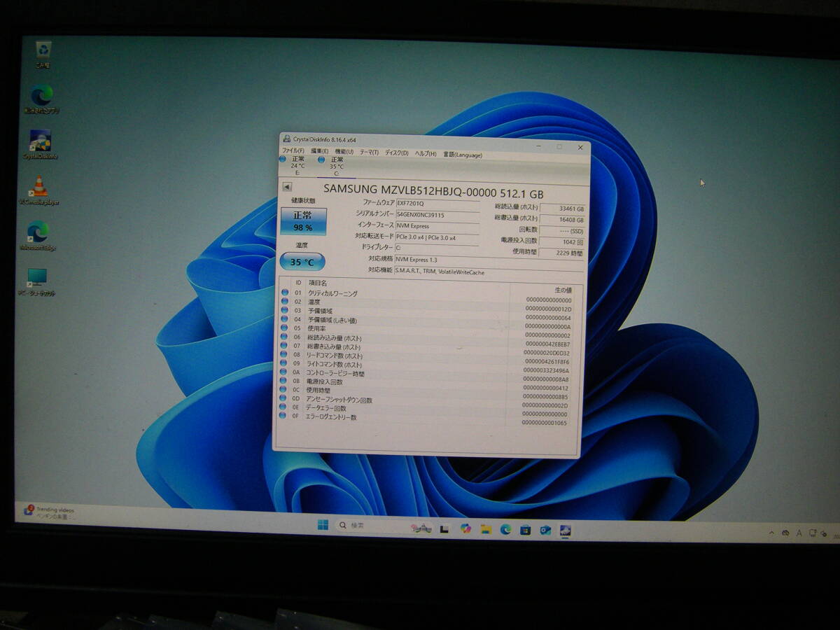Select the クリティカルワーニング attribute name
The width and height of the screenshot is (840, 630).
(332, 293)
